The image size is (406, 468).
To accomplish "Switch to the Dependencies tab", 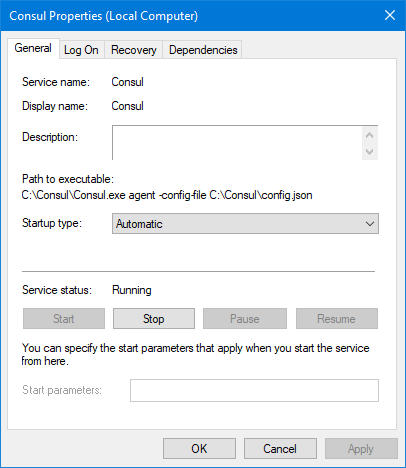I will 203,50.
